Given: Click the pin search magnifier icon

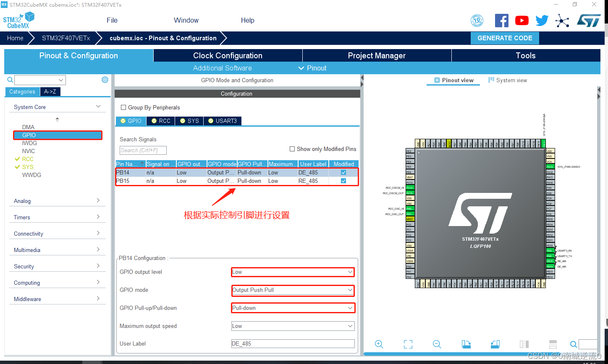Looking at the screenshot, I should pos(574,345).
